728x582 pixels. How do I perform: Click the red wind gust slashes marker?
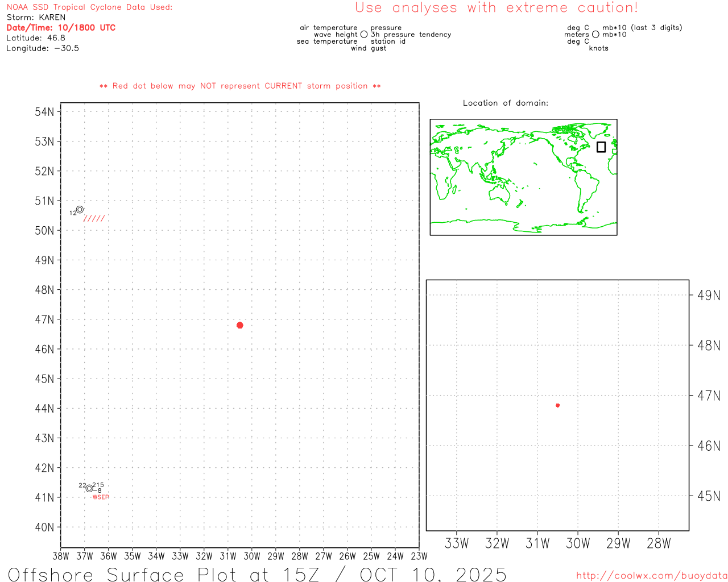click(x=94, y=219)
